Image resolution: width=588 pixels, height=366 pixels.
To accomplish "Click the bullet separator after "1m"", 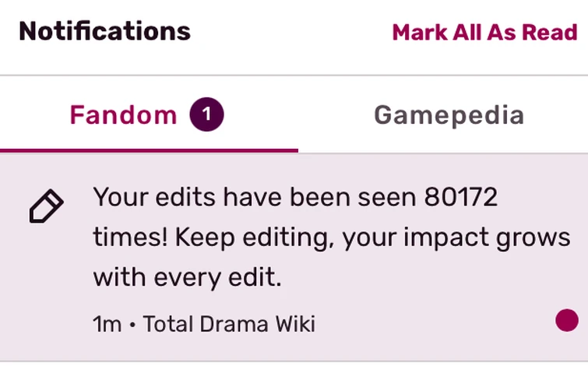I will pyautogui.click(x=132, y=324).
